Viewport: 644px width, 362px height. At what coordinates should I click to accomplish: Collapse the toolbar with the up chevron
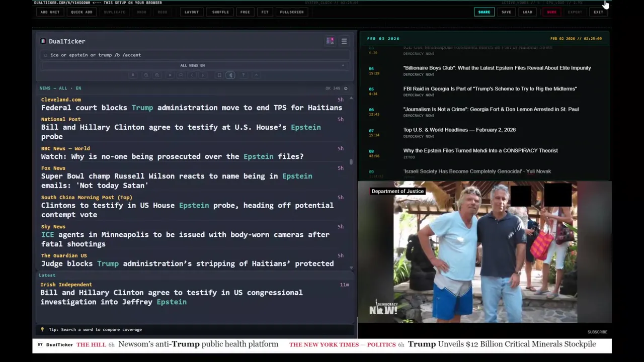click(x=256, y=75)
